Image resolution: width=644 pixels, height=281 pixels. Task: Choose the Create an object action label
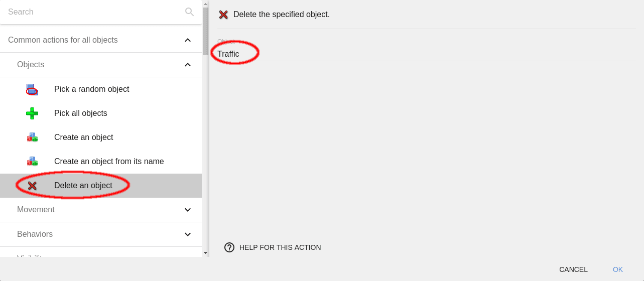pos(84,137)
